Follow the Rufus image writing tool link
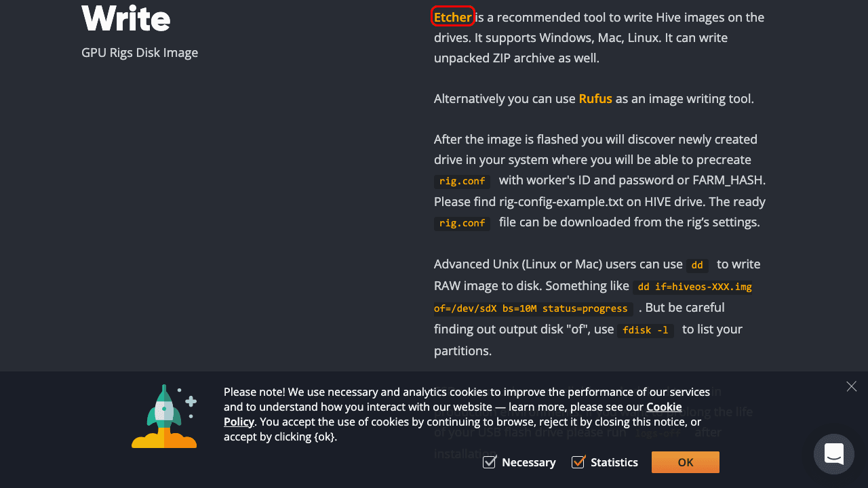Viewport: 868px width, 488px height. [x=595, y=99]
